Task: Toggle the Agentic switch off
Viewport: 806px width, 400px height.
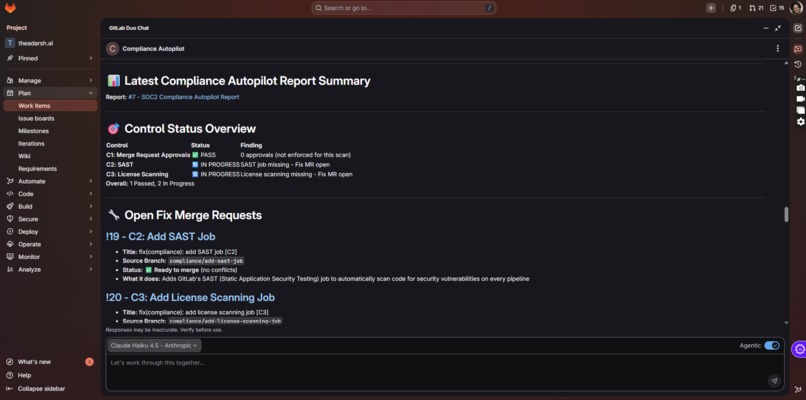Action: (x=772, y=346)
